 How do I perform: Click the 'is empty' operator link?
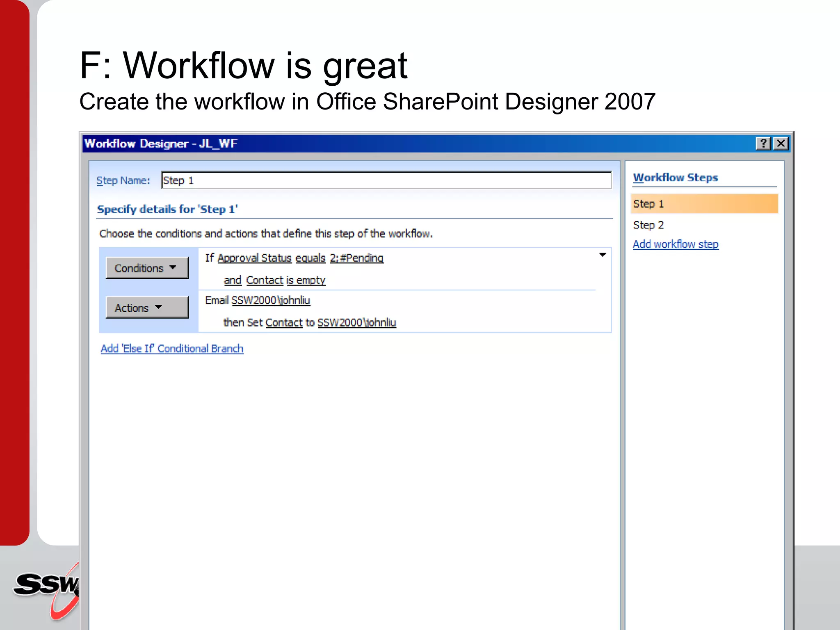click(x=306, y=280)
